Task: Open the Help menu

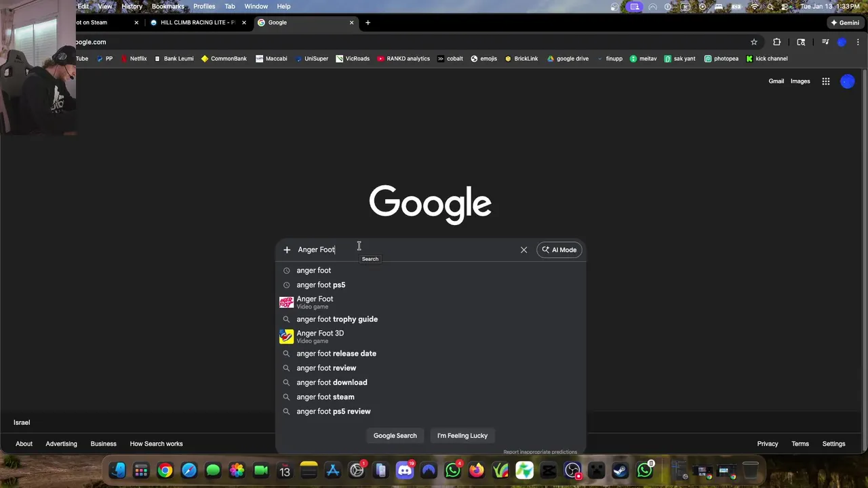Action: [x=283, y=6]
